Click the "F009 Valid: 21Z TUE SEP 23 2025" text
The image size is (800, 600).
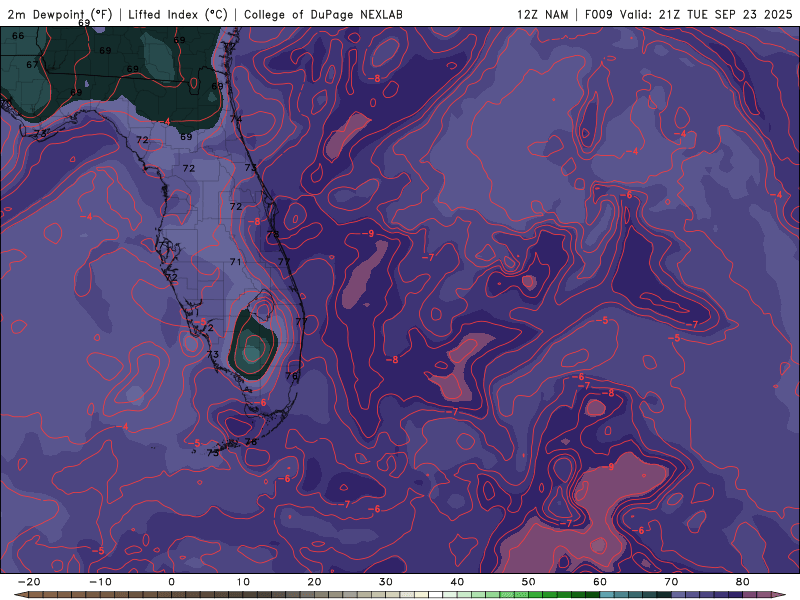(x=688, y=14)
